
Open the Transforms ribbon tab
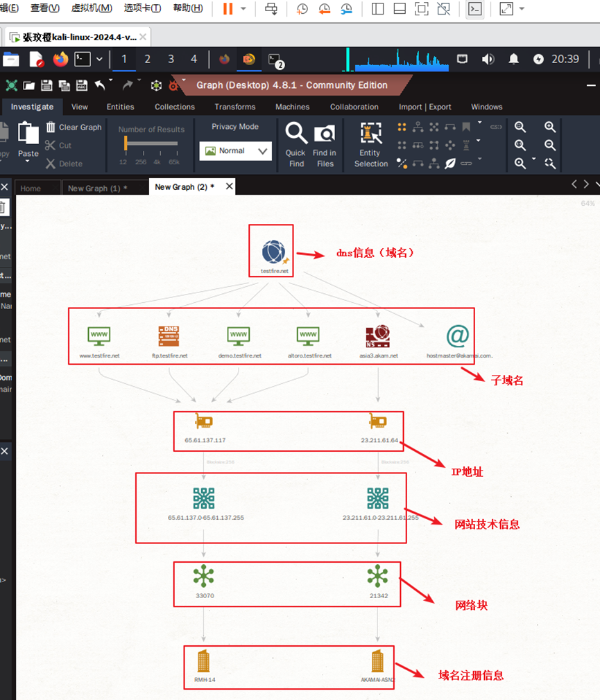click(x=235, y=107)
